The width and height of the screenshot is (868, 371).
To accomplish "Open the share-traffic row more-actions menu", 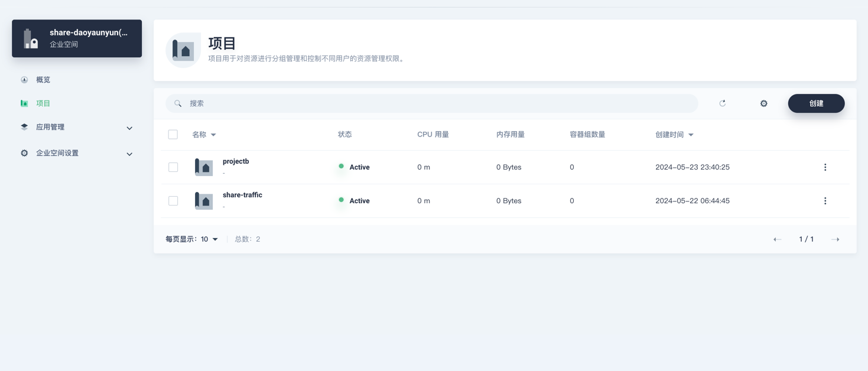I will click(x=825, y=201).
